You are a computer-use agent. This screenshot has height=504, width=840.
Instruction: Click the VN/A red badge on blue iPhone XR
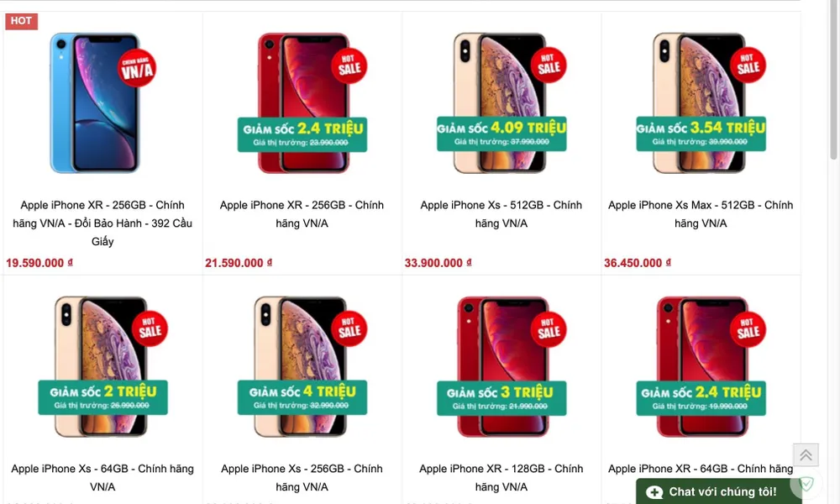pos(137,68)
